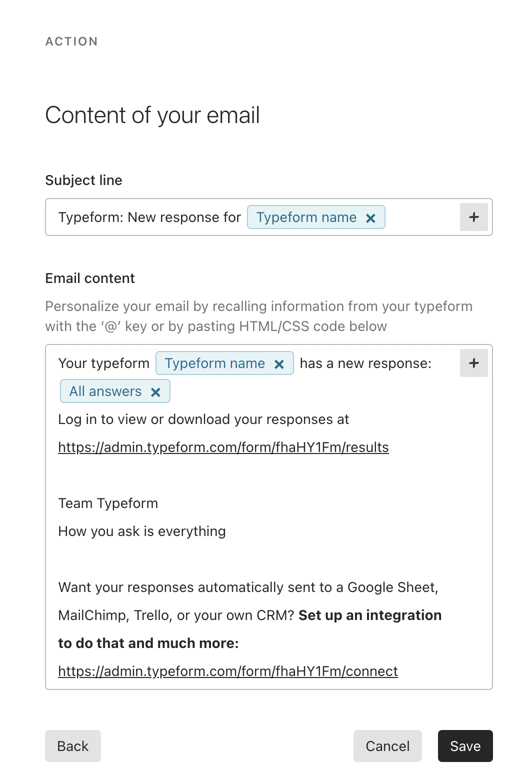Cancel editing the email
The height and width of the screenshot is (764, 532).
click(x=387, y=746)
